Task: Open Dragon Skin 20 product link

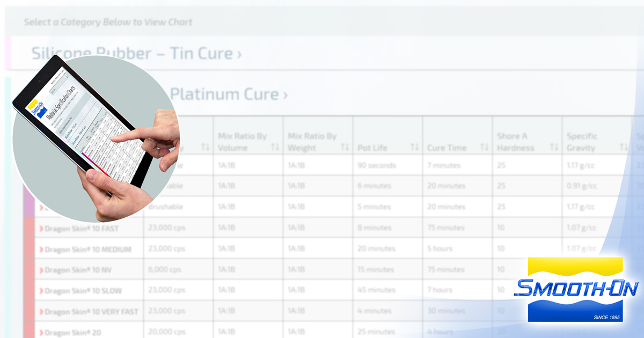Action: coord(72,333)
